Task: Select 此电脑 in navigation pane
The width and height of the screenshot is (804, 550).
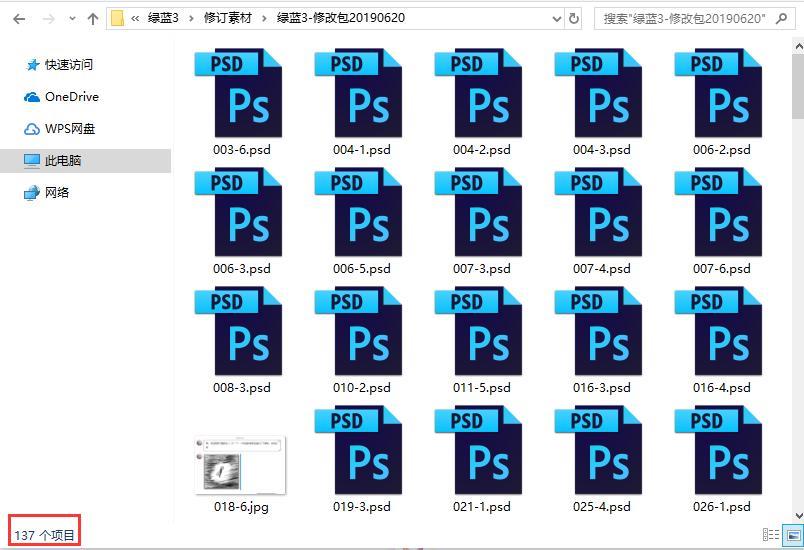Action: (85, 160)
